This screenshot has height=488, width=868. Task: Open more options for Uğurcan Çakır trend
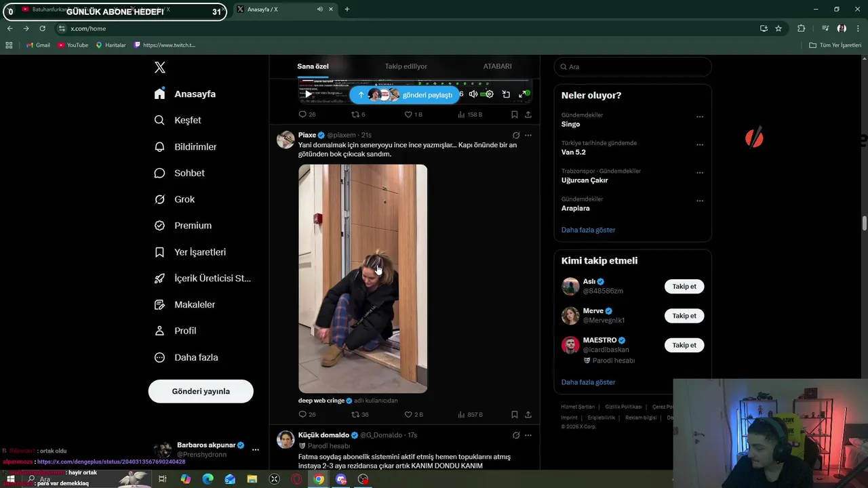pyautogui.click(x=700, y=172)
